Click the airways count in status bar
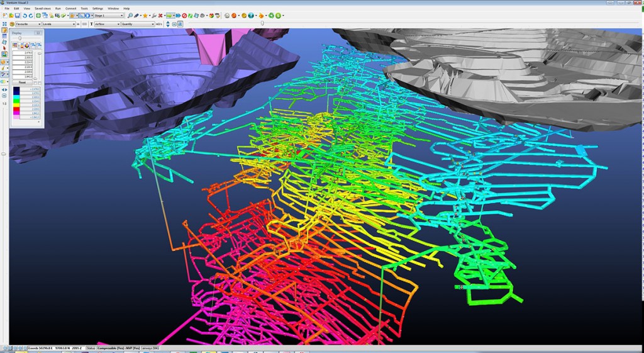The width and height of the screenshot is (644, 353). pyautogui.click(x=150, y=348)
